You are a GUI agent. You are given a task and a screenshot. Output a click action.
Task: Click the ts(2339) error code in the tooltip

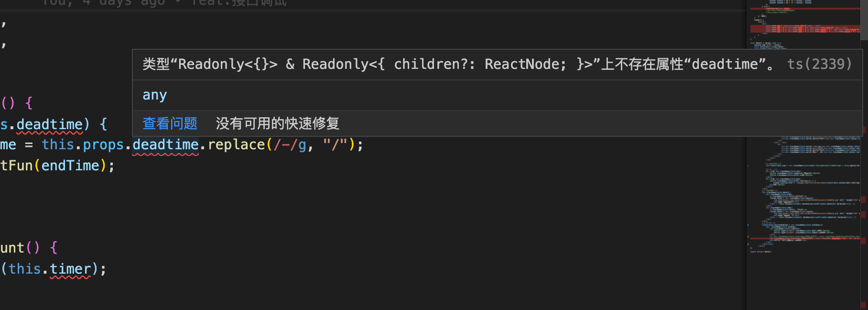tap(819, 64)
